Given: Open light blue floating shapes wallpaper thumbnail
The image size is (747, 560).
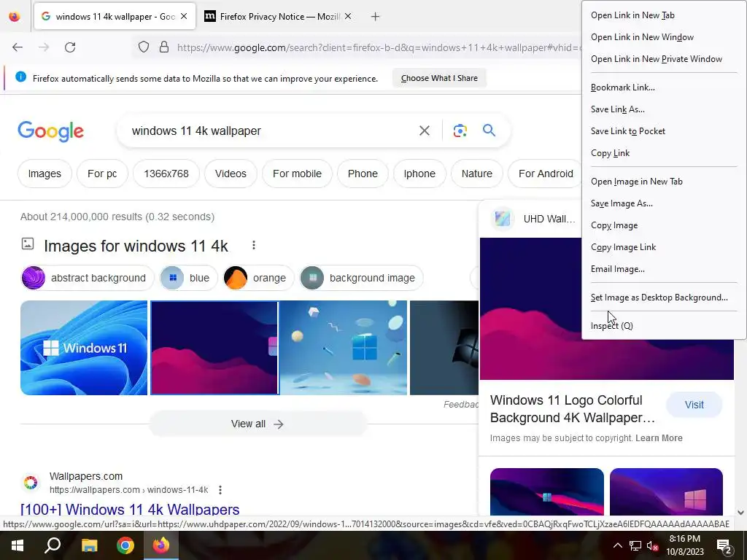Looking at the screenshot, I should pos(344,348).
